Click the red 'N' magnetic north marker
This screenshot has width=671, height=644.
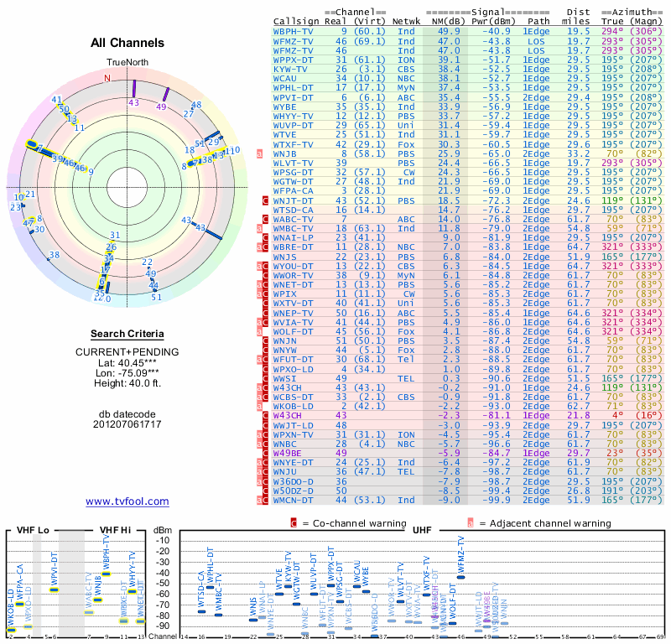coord(107,78)
